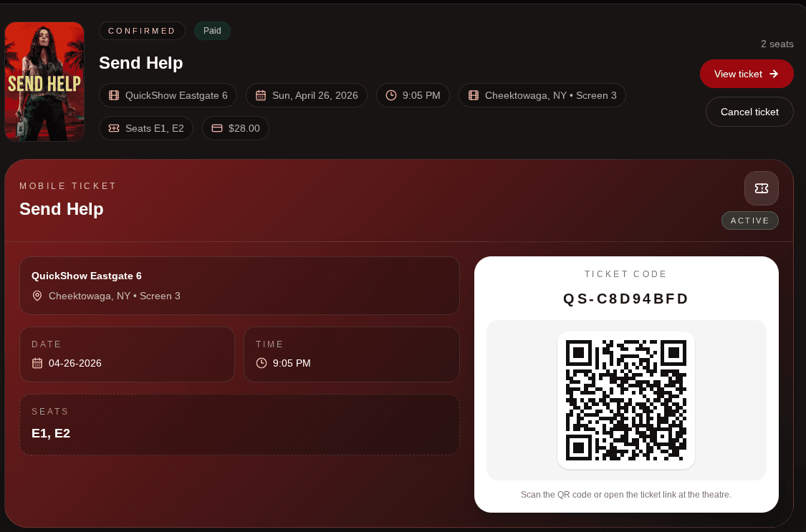Click the 9:05 PM value in TIME card
Screen dimensions: 806x532
click(x=292, y=363)
